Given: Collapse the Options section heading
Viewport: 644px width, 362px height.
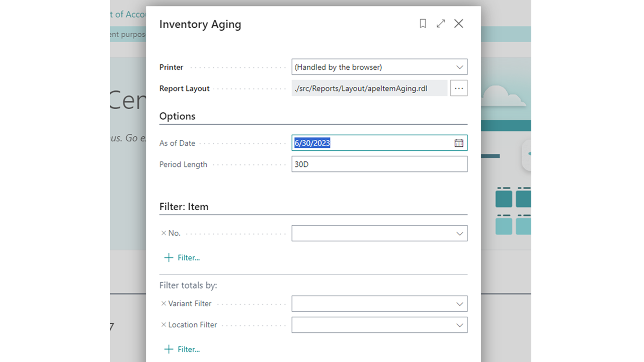Looking at the screenshot, I should 177,116.
